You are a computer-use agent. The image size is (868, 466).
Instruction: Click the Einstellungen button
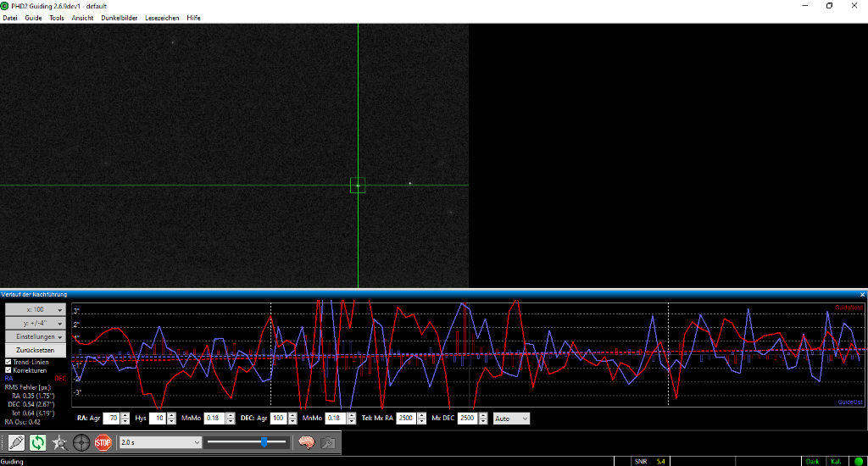pos(35,336)
